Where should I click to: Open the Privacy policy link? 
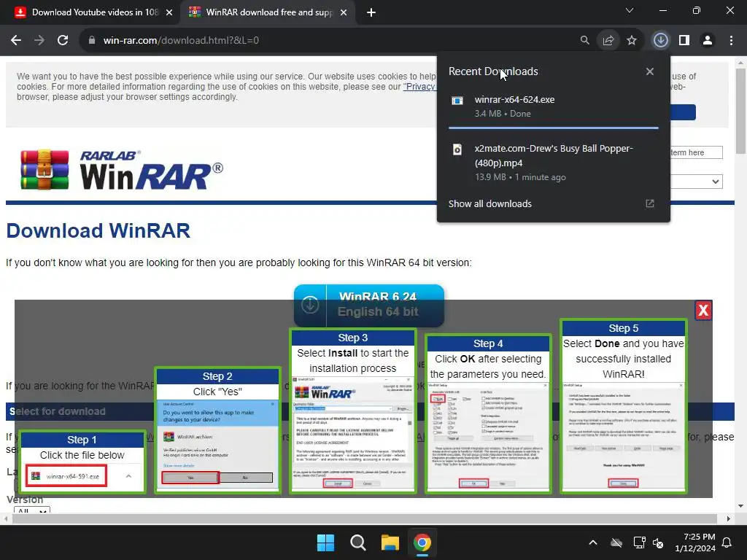click(x=419, y=87)
